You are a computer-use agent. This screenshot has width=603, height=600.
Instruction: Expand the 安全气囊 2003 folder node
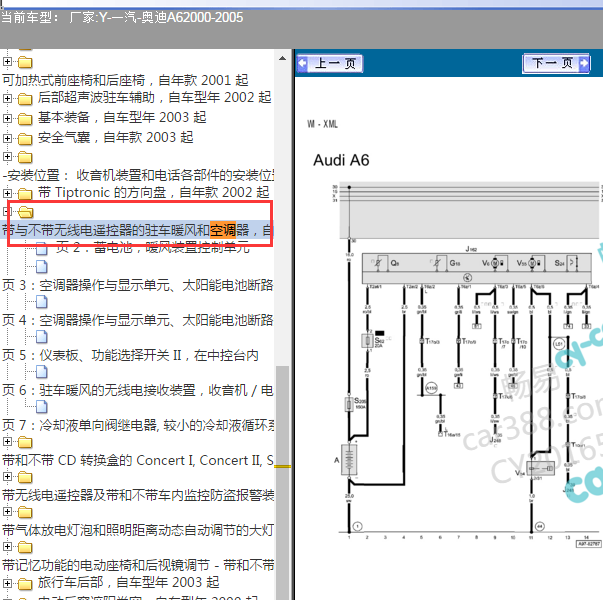click(7, 138)
